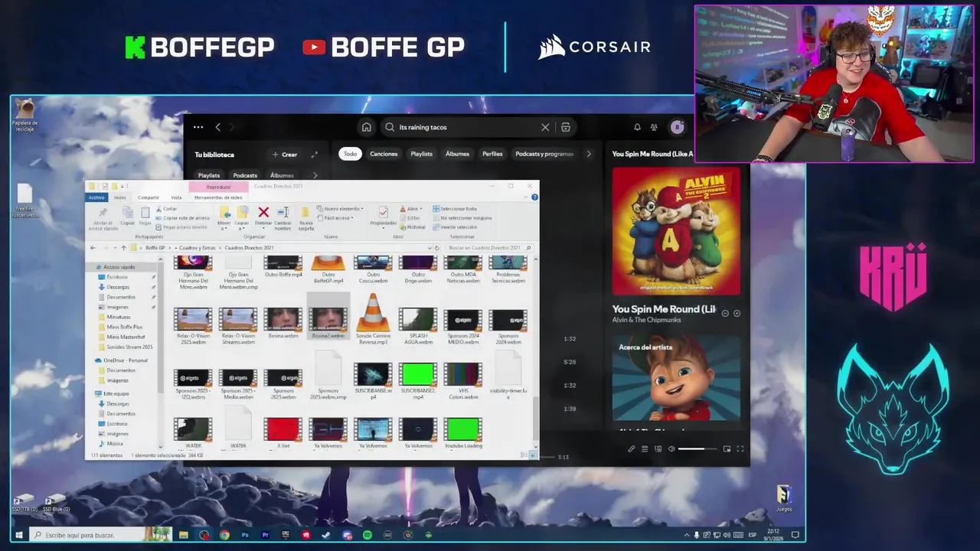Adjust the Spotify volume slider

pos(697,449)
